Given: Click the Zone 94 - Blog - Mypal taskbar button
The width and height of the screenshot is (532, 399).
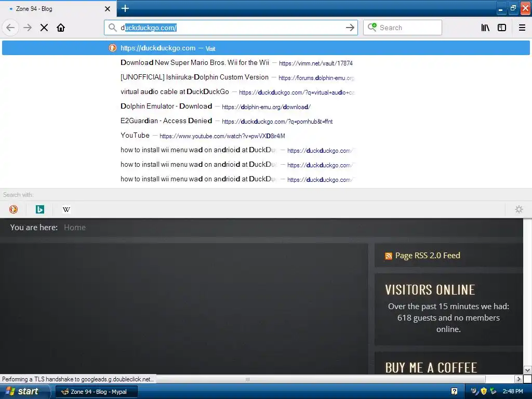Looking at the screenshot, I should [x=96, y=392].
